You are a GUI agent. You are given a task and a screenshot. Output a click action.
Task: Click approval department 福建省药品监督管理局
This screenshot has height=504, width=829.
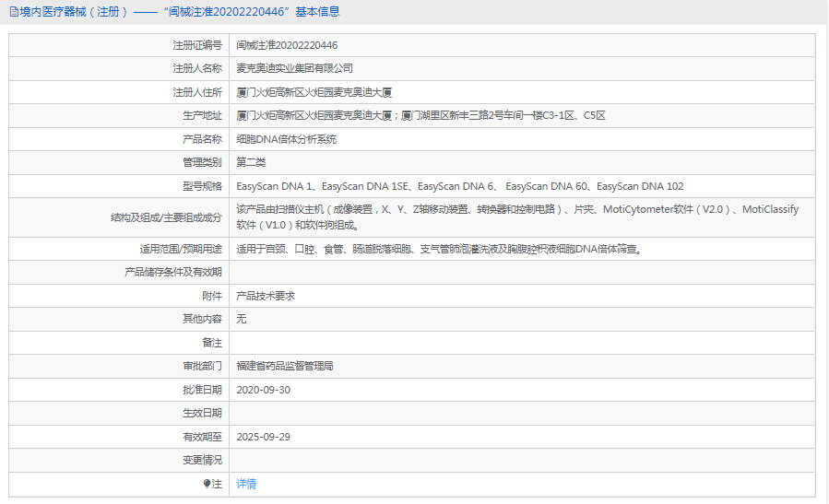click(x=285, y=366)
